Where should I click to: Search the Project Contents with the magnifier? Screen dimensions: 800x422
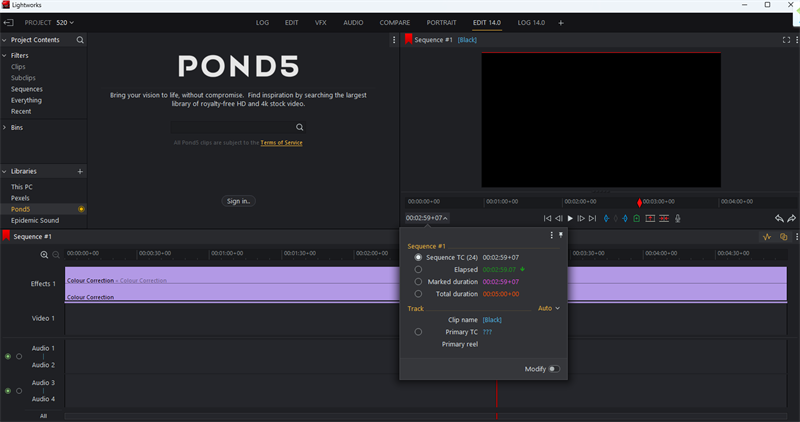point(80,40)
